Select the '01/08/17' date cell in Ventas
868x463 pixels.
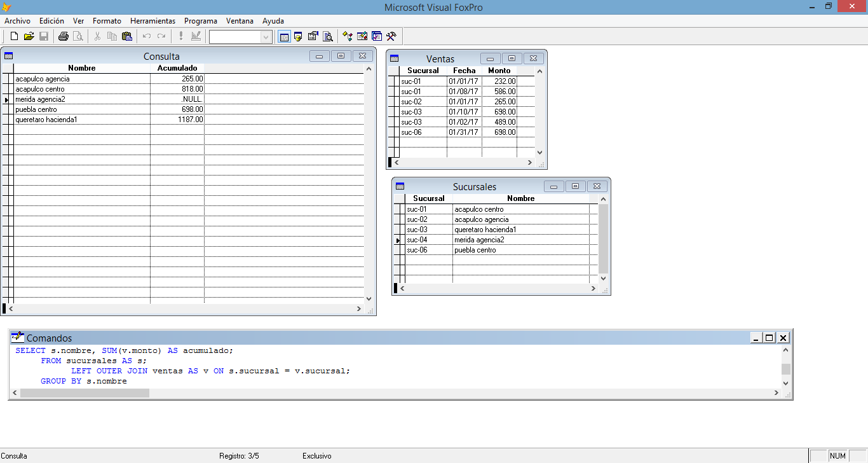pos(465,92)
